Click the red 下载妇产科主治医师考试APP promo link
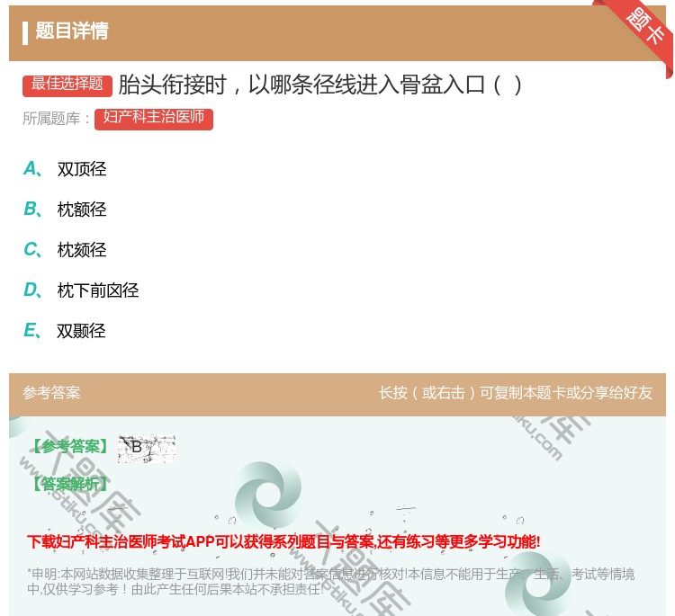 click(x=283, y=541)
